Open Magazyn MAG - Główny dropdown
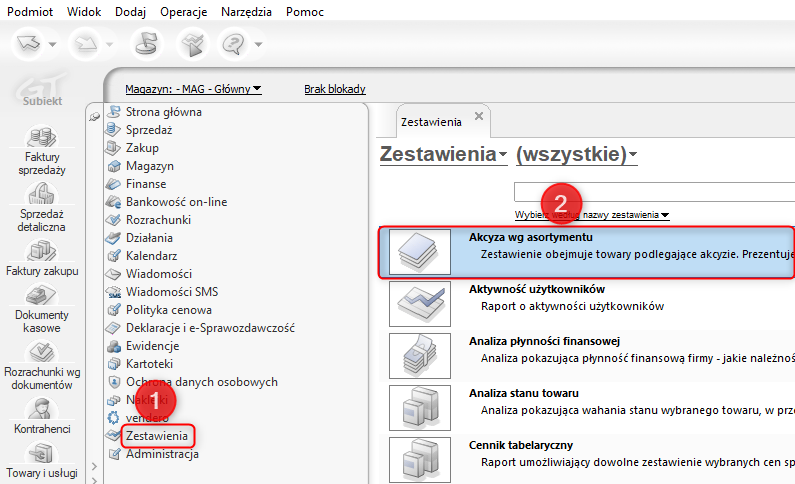Viewport: 795px width, 484px height. 193,89
